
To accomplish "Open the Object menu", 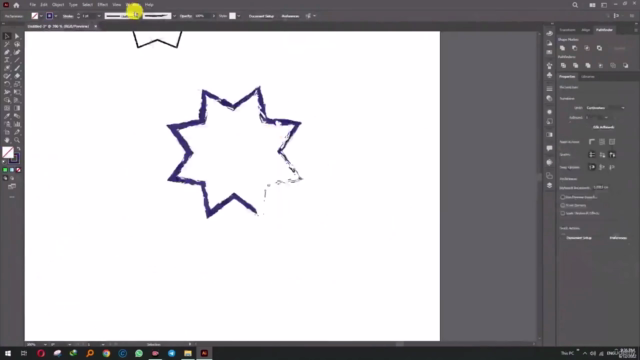I will point(58,5).
